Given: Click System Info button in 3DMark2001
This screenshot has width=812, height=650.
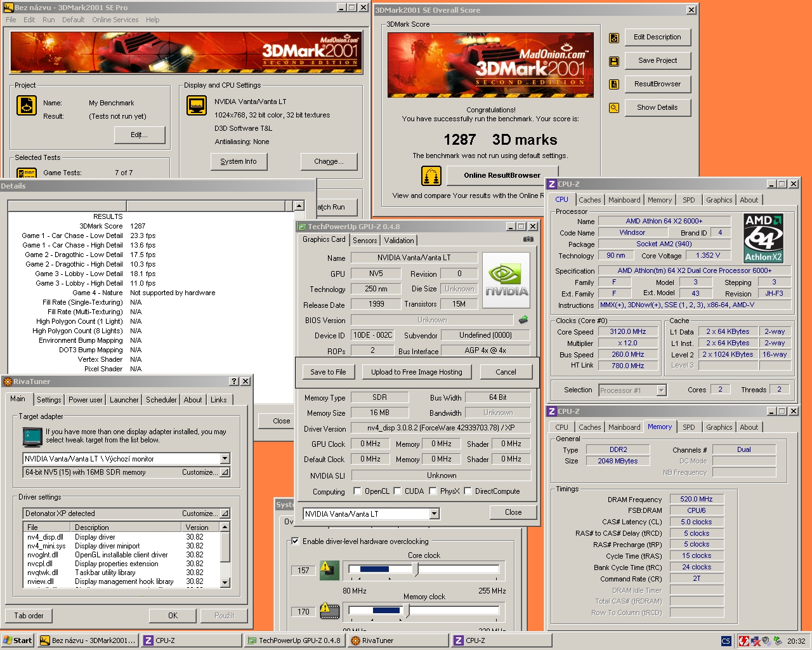Looking at the screenshot, I should (x=239, y=161).
